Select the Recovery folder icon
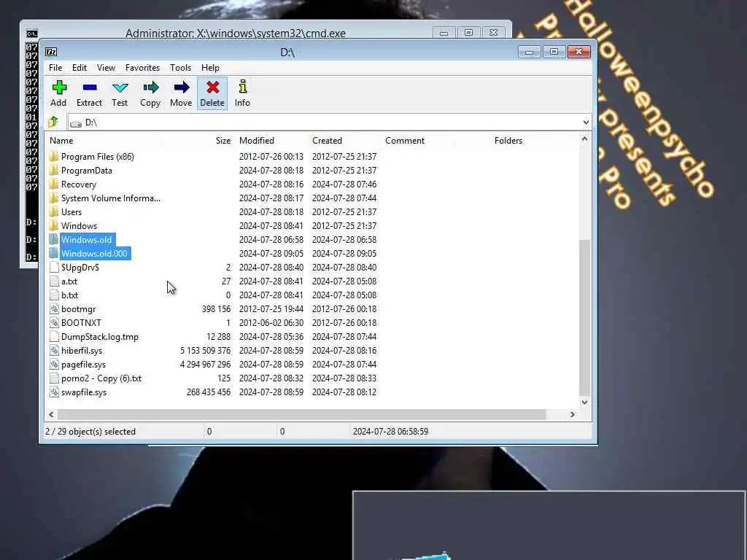This screenshot has height=560, width=747. click(x=54, y=184)
